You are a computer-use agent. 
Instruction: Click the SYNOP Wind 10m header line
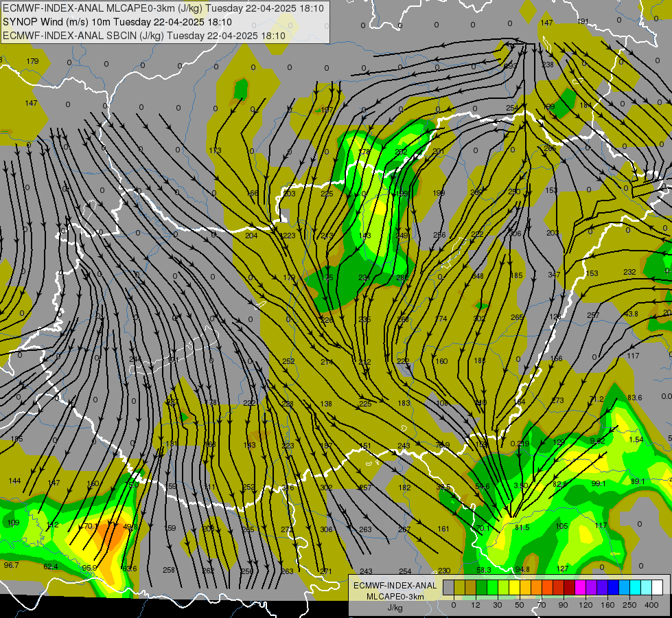click(x=117, y=22)
